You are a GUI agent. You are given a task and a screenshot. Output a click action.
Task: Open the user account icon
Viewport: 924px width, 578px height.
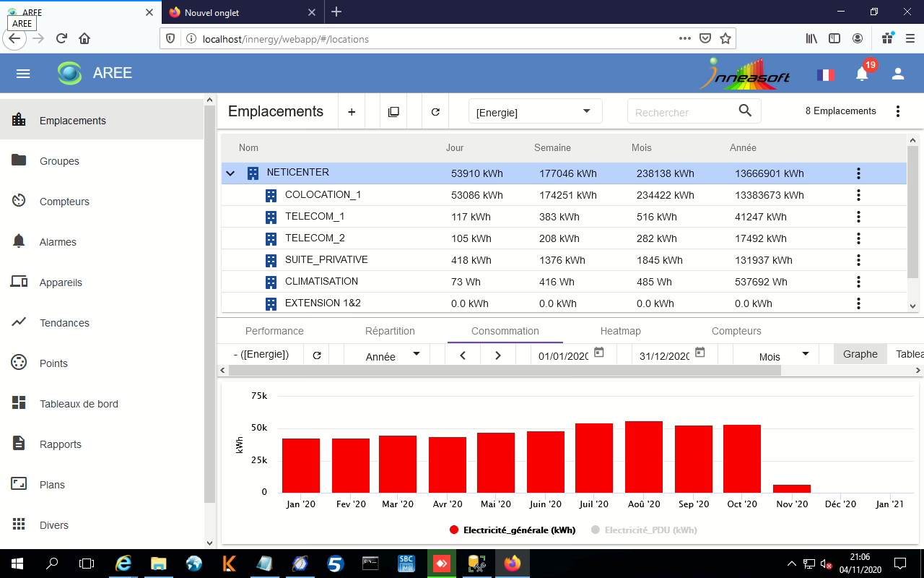coord(898,74)
